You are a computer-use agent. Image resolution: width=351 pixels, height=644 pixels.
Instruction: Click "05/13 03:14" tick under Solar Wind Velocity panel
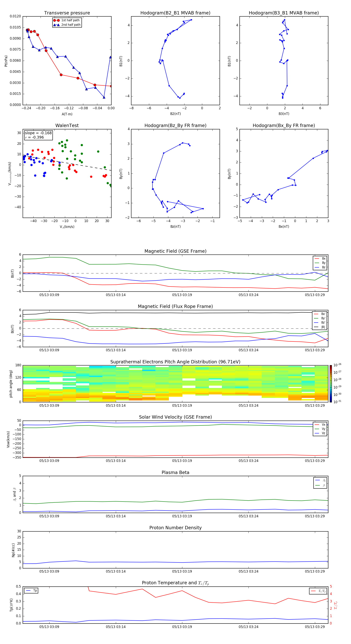tap(116, 461)
